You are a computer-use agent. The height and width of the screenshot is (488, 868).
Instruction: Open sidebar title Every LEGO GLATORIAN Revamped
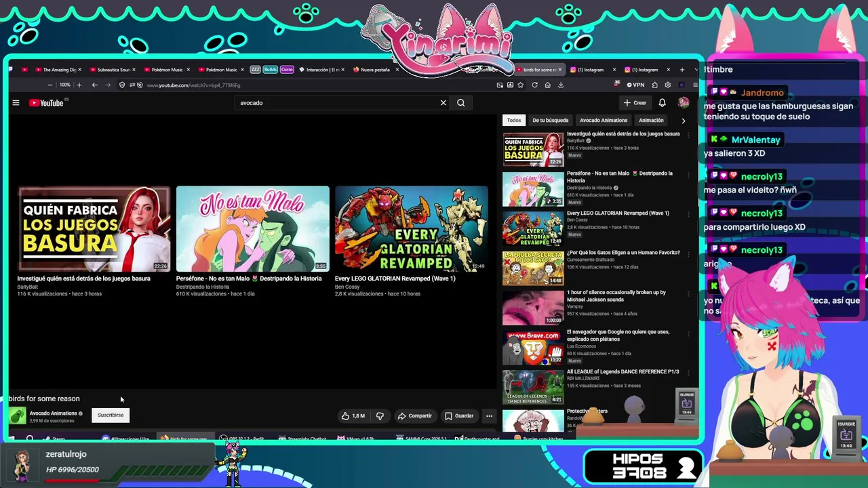(x=618, y=213)
